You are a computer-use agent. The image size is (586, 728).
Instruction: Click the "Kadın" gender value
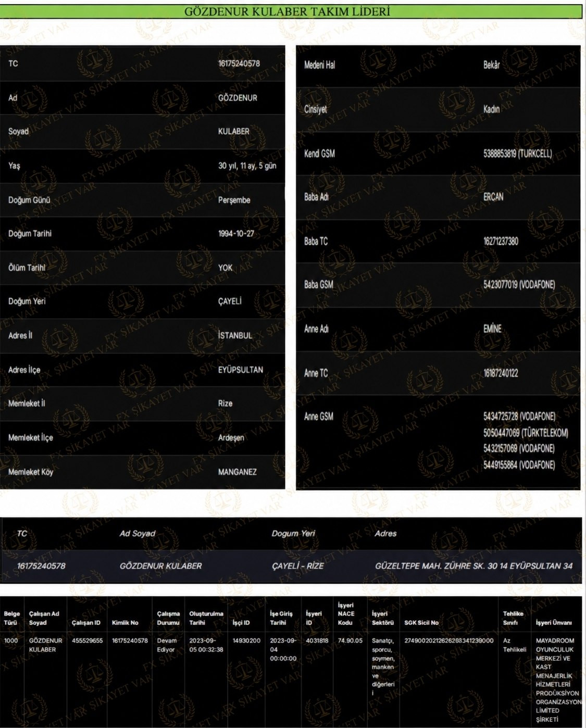tap(491, 109)
